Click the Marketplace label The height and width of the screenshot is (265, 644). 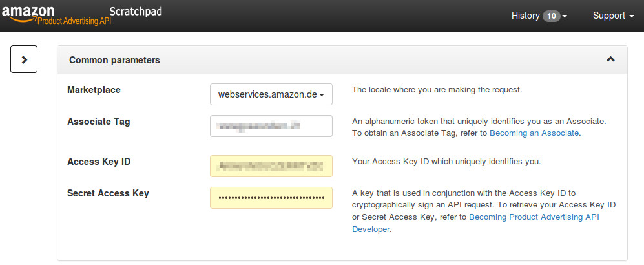click(x=94, y=90)
